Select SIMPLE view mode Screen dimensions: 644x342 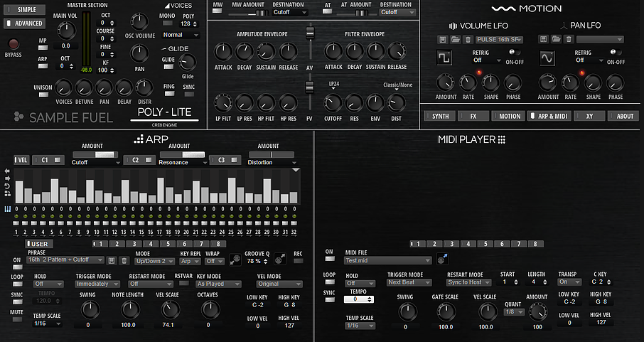click(25, 9)
